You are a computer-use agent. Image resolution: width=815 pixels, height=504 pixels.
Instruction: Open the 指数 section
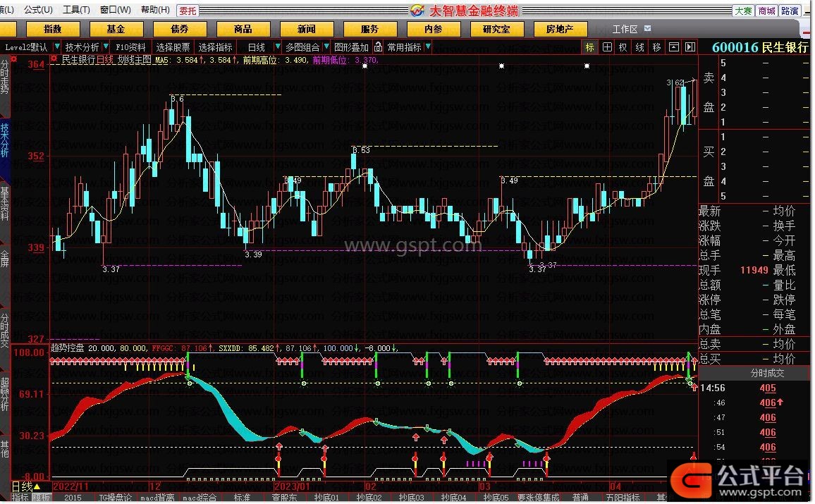pos(53,29)
